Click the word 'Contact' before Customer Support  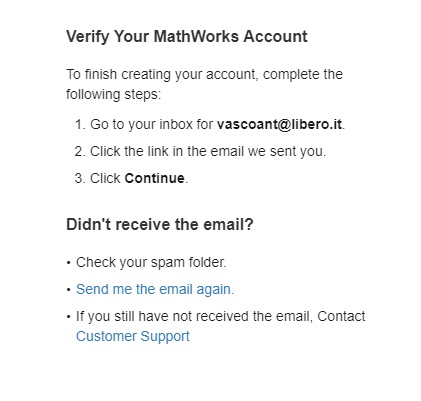[341, 316]
